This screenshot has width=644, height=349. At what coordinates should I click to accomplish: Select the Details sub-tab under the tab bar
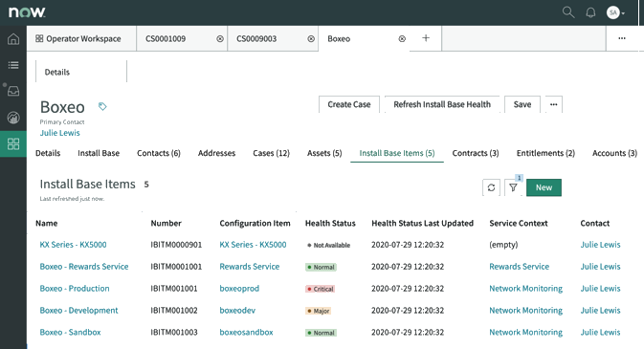click(x=57, y=73)
